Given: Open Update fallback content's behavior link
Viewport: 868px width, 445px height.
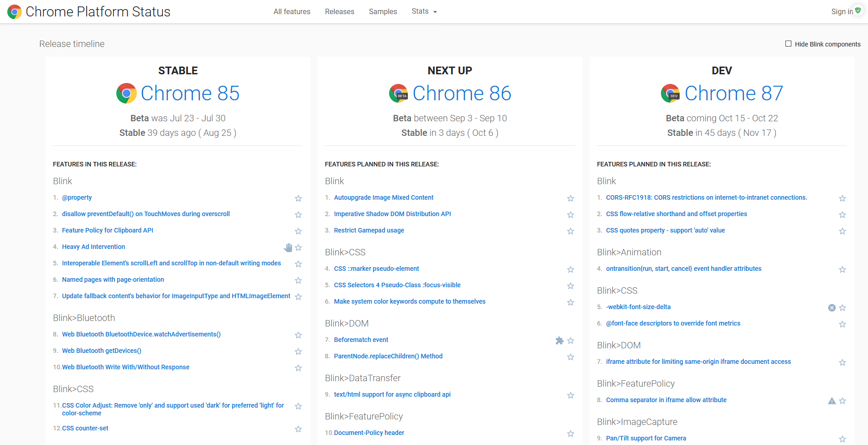Looking at the screenshot, I should 176,296.
